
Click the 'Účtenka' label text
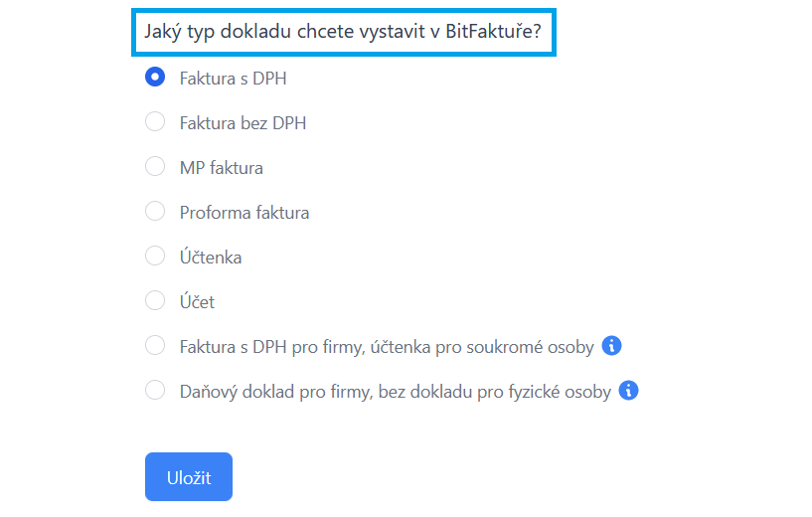pyautogui.click(x=211, y=258)
